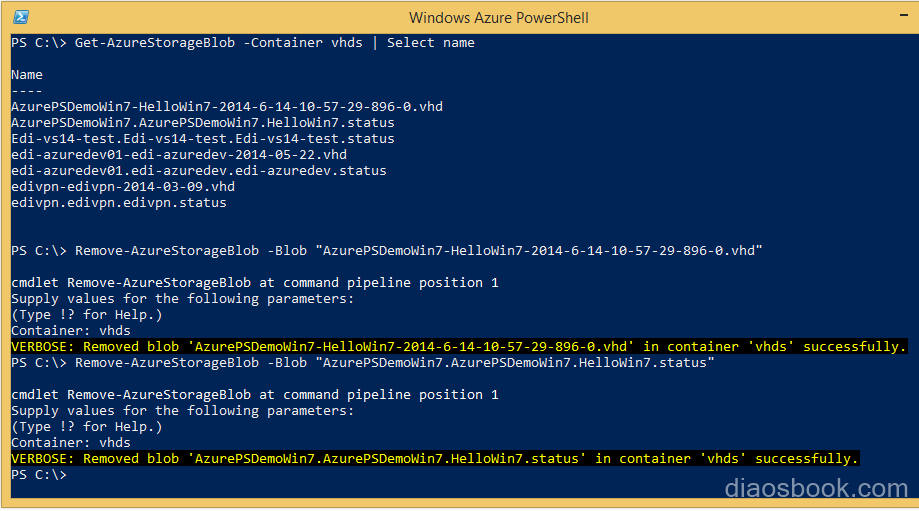The image size is (919, 511).
Task: Select the AzurePSDemoWin7.HelloWin7.status blob line
Action: click(x=203, y=122)
